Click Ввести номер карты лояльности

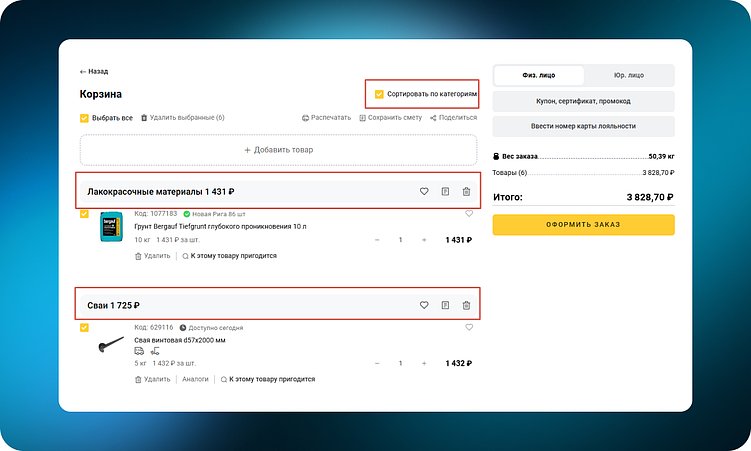pos(583,126)
